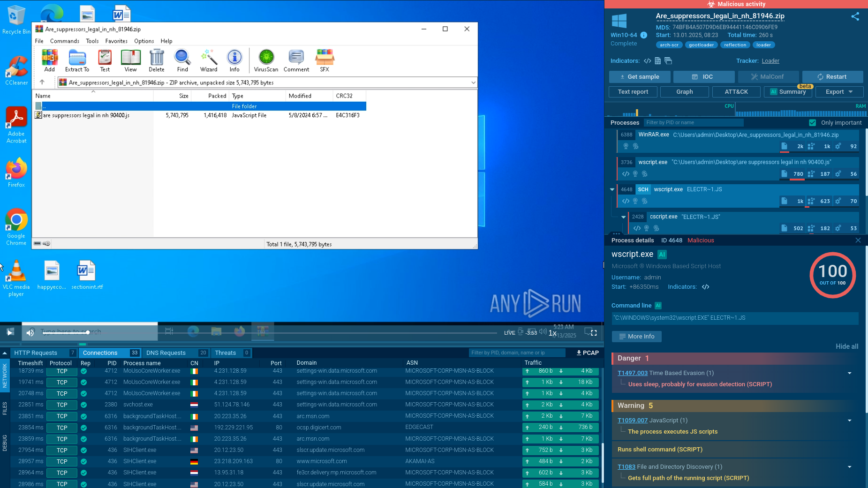Expand the T1497.003 Time Based Evasion entry
868x488 pixels.
(x=849, y=373)
